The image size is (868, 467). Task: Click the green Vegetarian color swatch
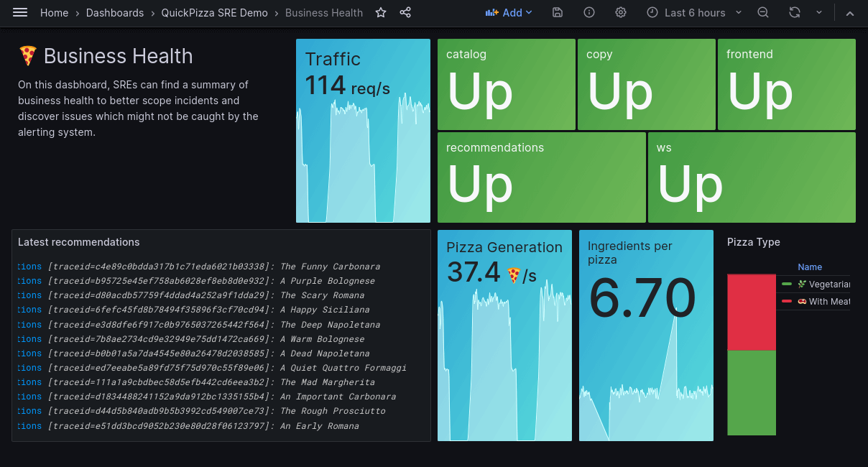[788, 284]
